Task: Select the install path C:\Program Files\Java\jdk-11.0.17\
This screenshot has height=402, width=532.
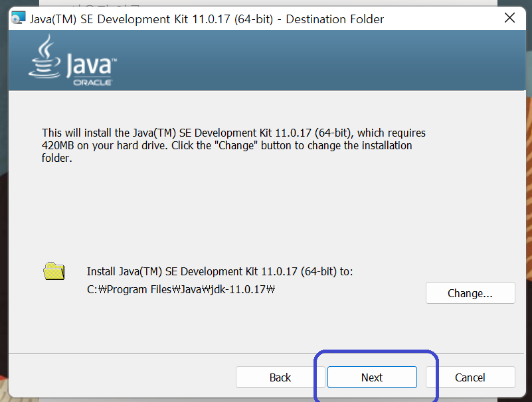Action: coord(181,289)
